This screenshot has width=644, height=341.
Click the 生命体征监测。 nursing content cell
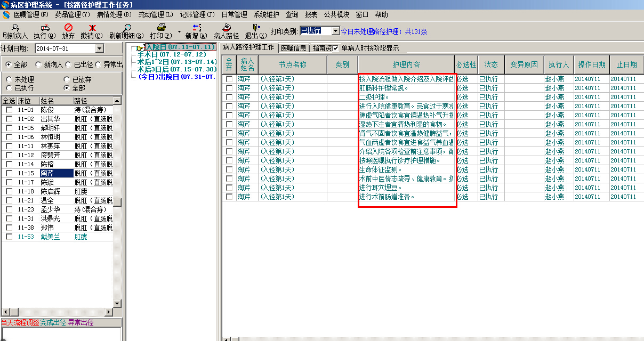pos(406,169)
